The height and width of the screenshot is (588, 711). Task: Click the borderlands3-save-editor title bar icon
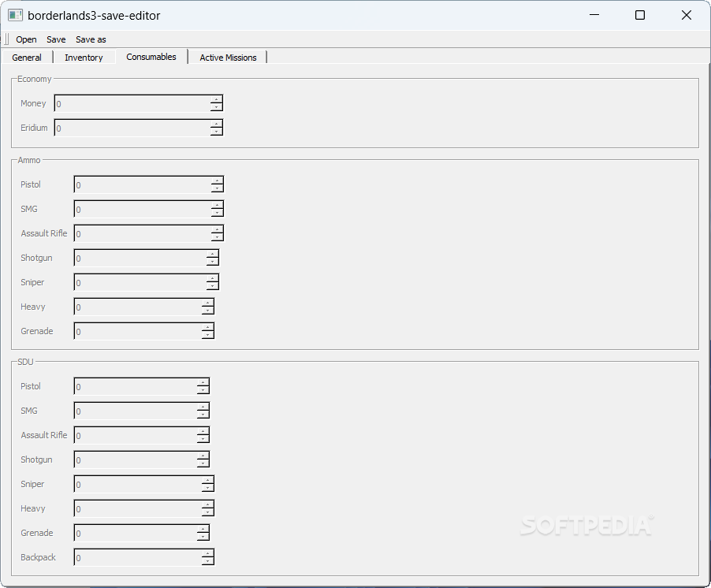point(16,16)
